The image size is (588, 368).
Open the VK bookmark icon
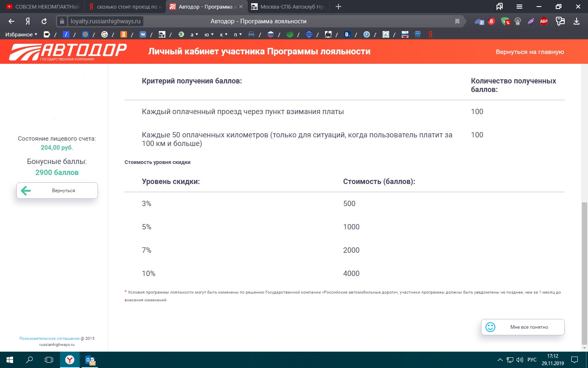143,34
